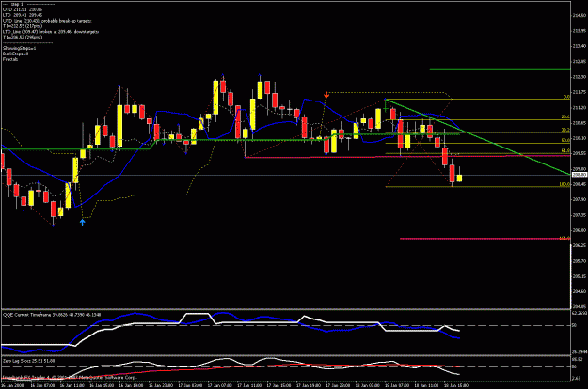Click the ShowingSteps=1 text
Viewport: 588px width, 389px height.
pos(20,48)
